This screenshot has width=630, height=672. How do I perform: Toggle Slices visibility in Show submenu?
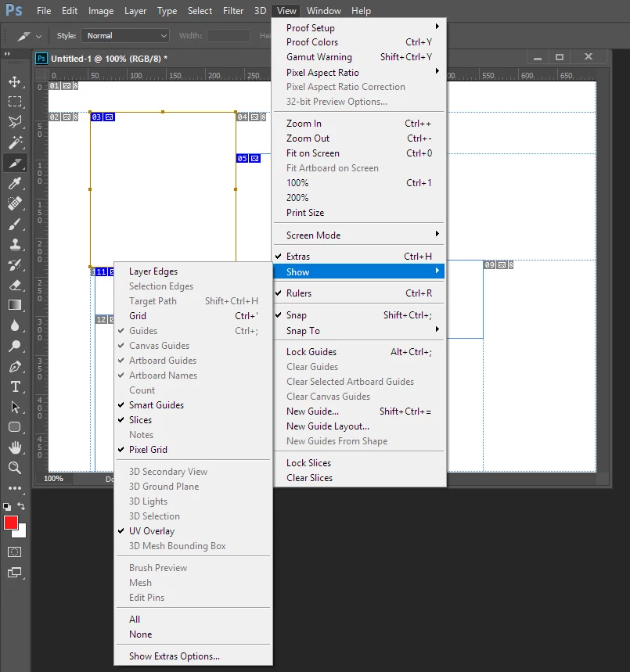point(193,420)
